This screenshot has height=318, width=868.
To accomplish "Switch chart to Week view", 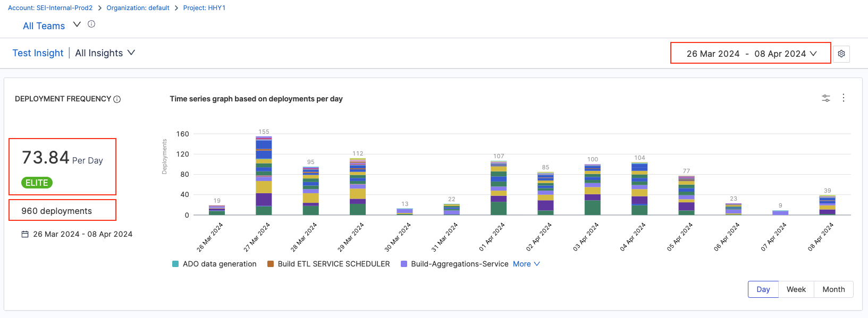I will click(x=796, y=289).
